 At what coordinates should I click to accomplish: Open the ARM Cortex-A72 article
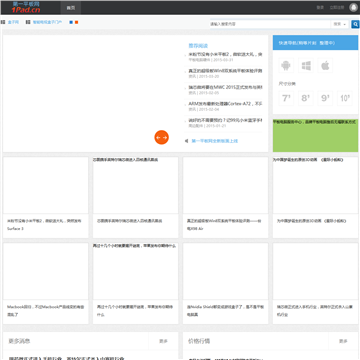coord(225,104)
